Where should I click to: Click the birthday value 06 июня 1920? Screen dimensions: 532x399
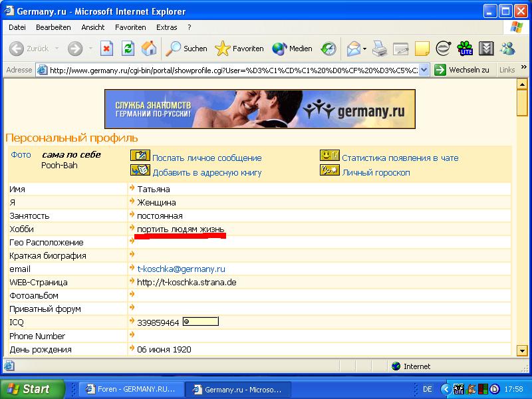click(x=164, y=350)
